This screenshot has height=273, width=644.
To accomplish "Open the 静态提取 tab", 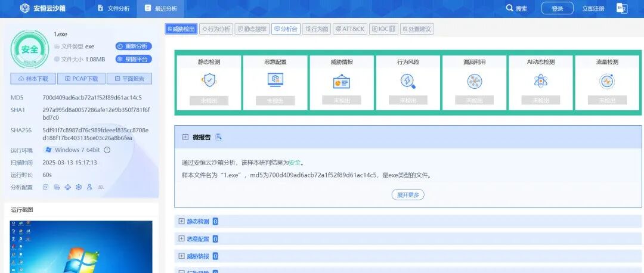I will (252, 29).
